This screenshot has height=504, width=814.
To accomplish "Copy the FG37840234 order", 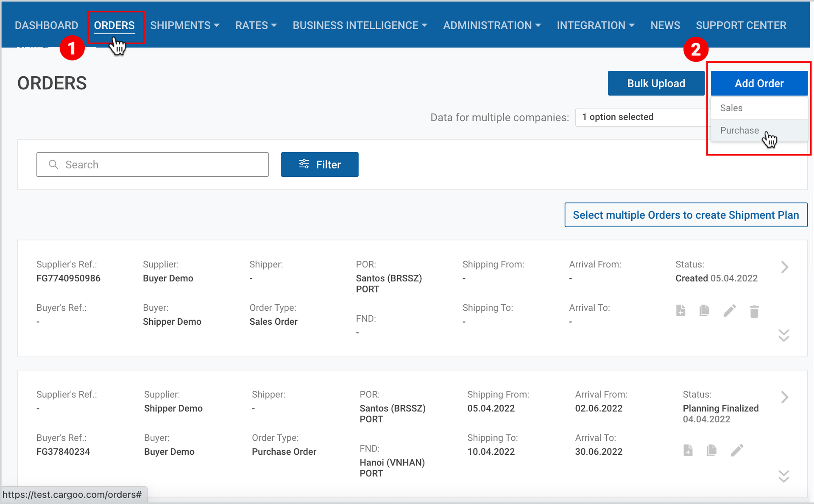I will (x=712, y=450).
